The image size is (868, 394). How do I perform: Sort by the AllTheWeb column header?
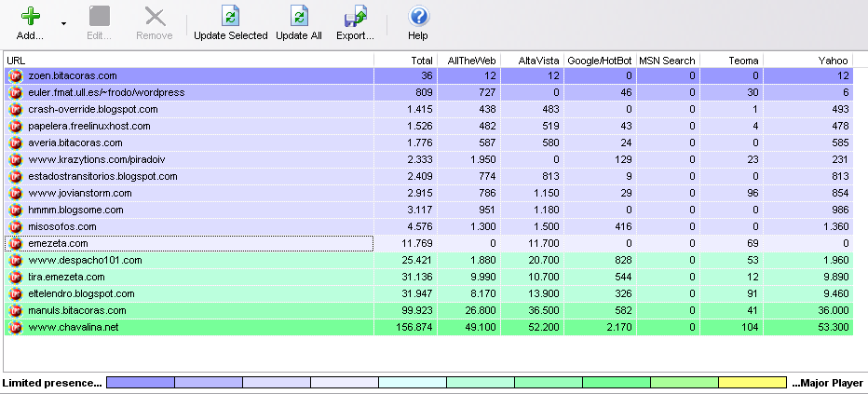pos(468,61)
